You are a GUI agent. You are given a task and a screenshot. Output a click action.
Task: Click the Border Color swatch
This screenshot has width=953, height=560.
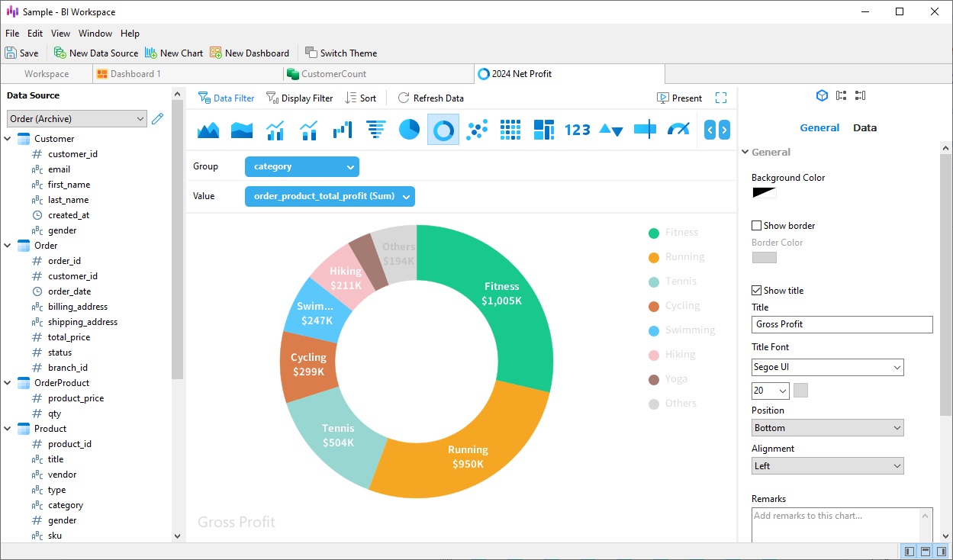pyautogui.click(x=764, y=257)
